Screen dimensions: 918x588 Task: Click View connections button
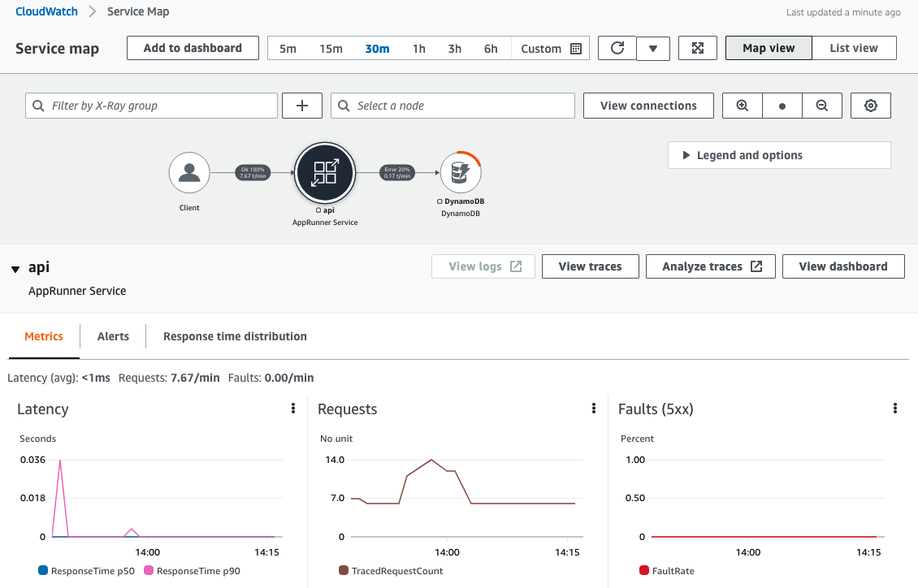pyautogui.click(x=648, y=106)
